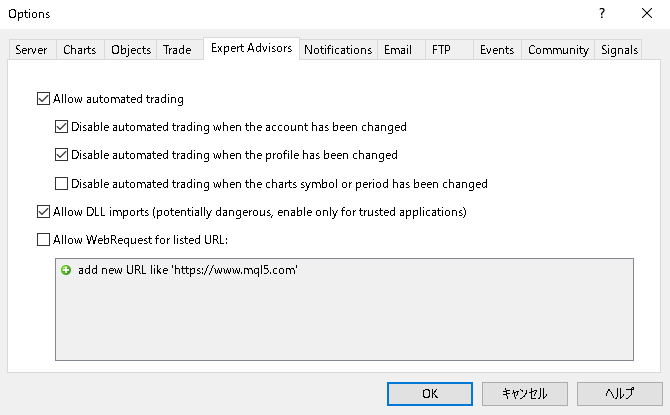This screenshot has height=415, width=670.
Task: Toggle disable trading when account changed
Action: [62, 127]
